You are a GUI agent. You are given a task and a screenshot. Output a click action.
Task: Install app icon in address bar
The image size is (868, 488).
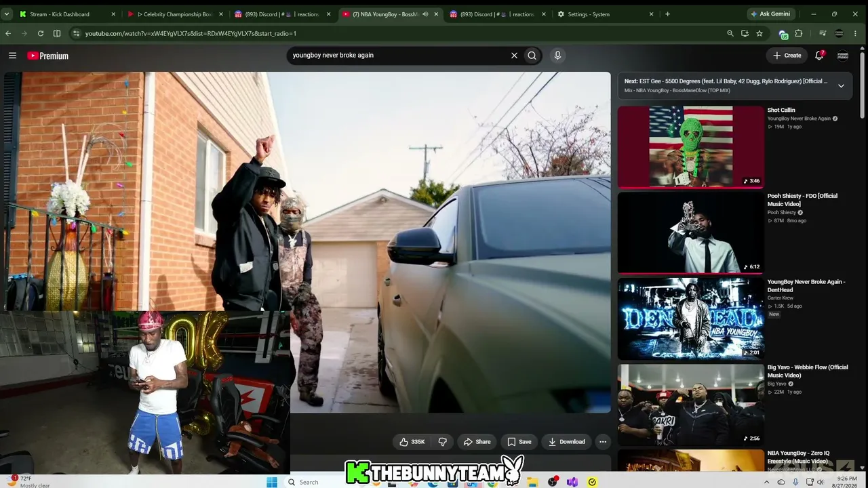click(x=745, y=33)
